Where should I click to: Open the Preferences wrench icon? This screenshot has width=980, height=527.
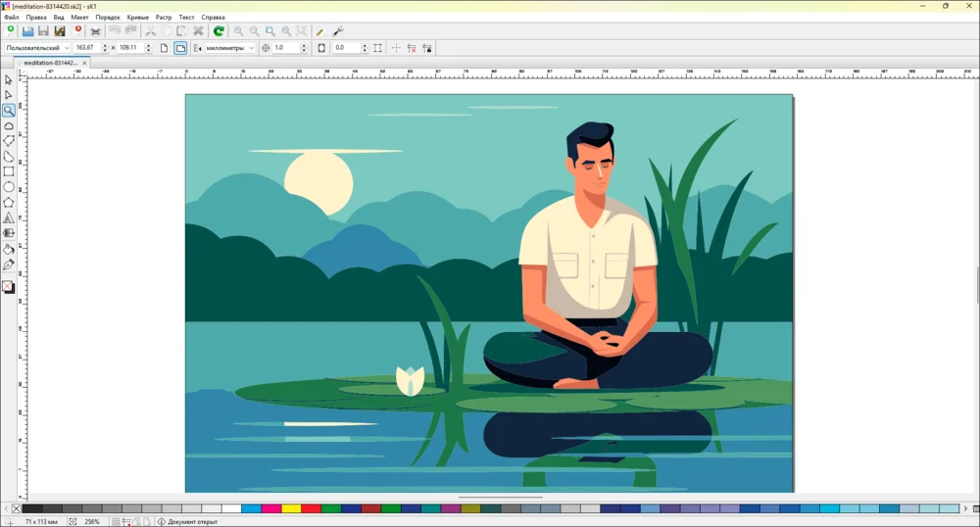point(338,30)
